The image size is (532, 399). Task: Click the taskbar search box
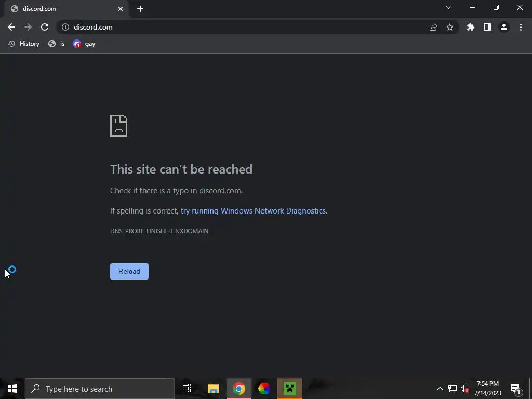tap(100, 389)
